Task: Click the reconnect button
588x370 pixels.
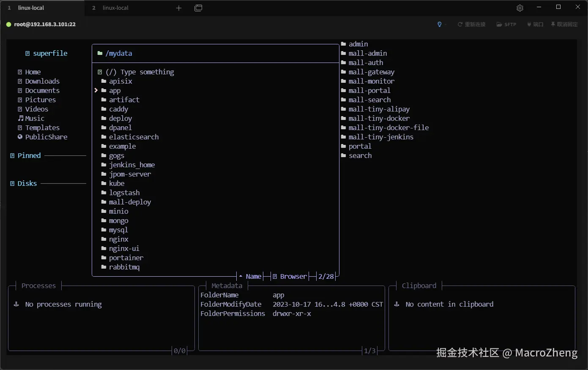Action: point(471,24)
